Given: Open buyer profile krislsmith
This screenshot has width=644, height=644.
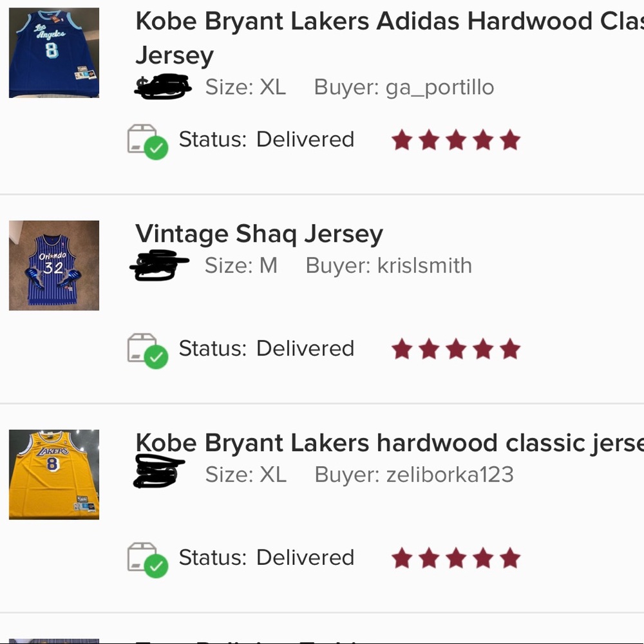Looking at the screenshot, I should [424, 265].
